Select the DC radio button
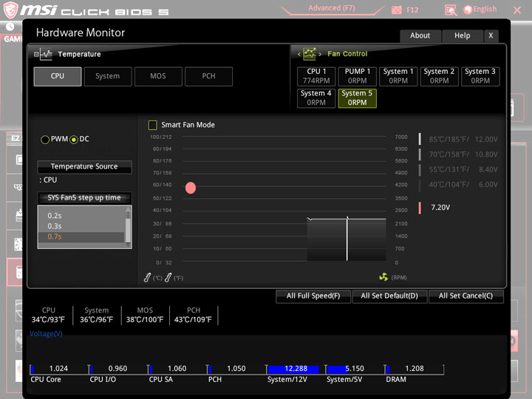The height and width of the screenshot is (399, 532). (74, 140)
